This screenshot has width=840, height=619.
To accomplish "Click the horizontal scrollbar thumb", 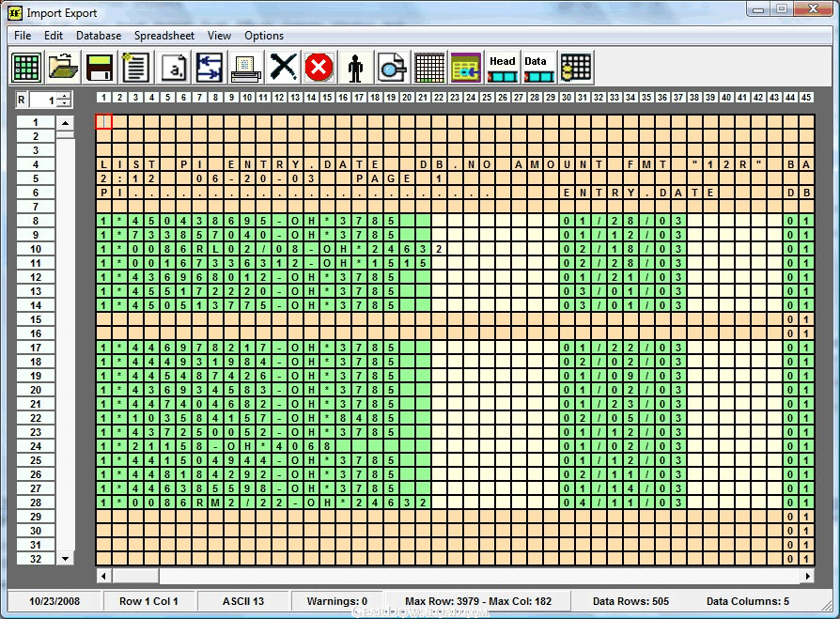I will (x=135, y=576).
